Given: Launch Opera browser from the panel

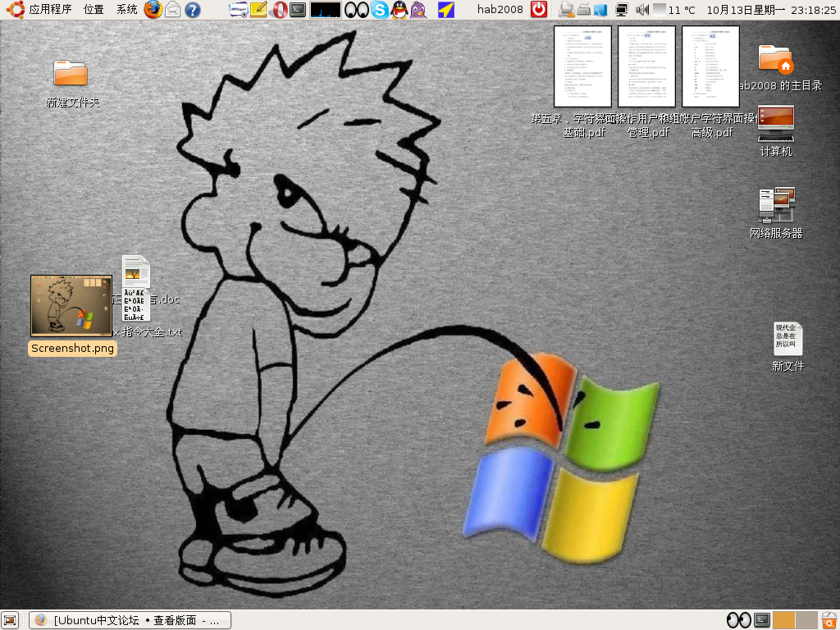Looking at the screenshot, I should [279, 10].
